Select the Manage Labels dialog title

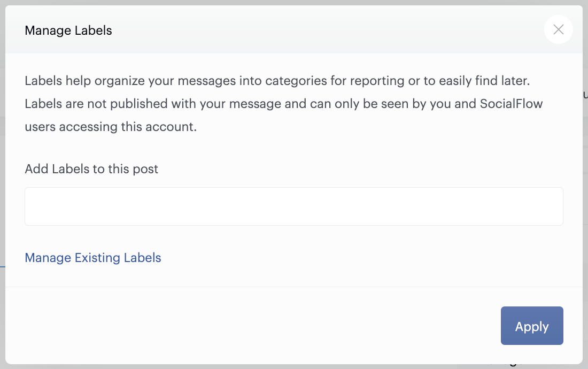tap(68, 30)
